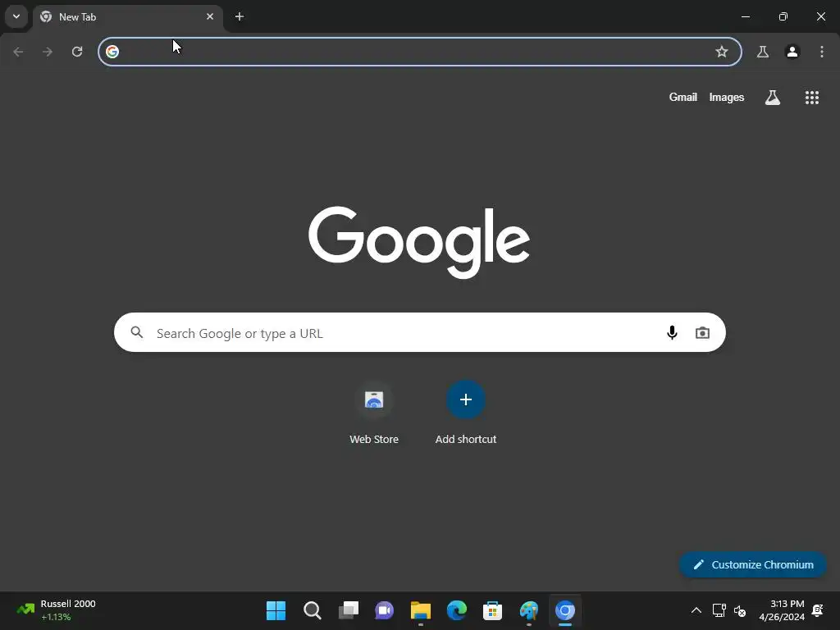Search by image with camera icon
Screen dimensions: 840x630
tap(702, 333)
